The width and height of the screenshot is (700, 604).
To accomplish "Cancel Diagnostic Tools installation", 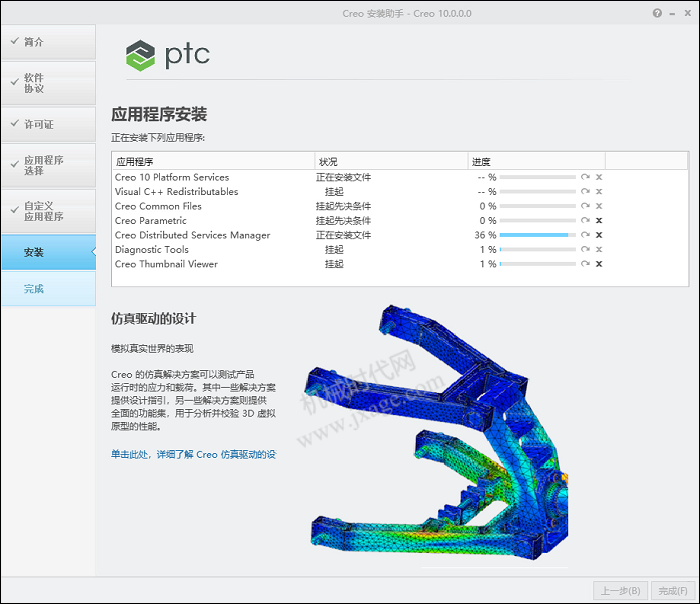I will click(x=599, y=250).
